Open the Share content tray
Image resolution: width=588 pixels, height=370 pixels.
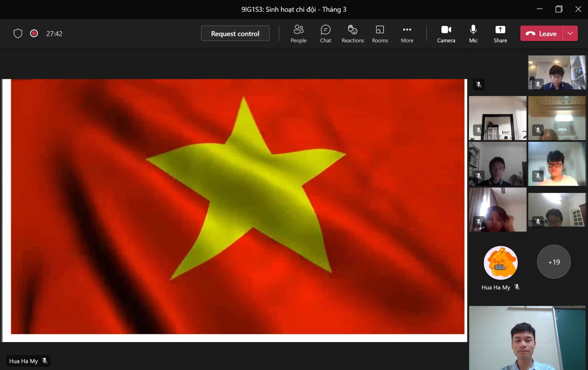point(500,34)
